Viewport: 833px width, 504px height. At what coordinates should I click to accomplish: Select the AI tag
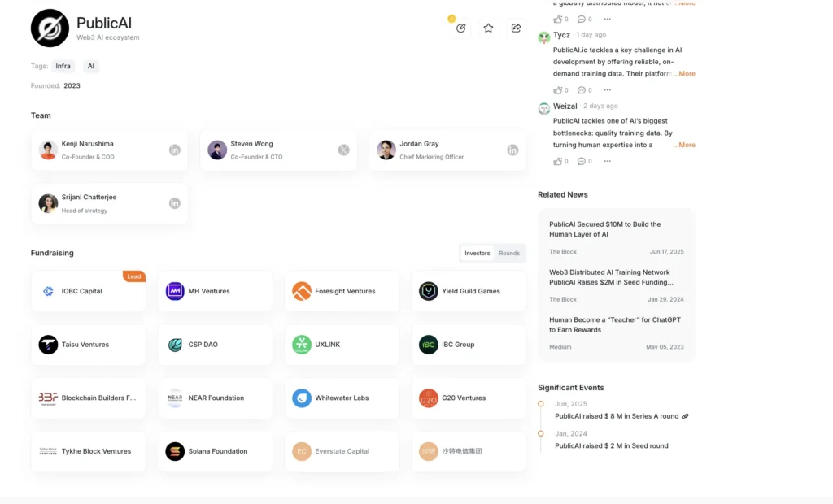(91, 66)
